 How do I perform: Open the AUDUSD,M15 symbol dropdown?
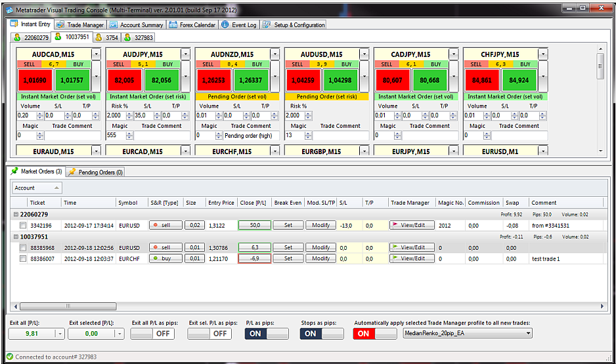[364, 54]
